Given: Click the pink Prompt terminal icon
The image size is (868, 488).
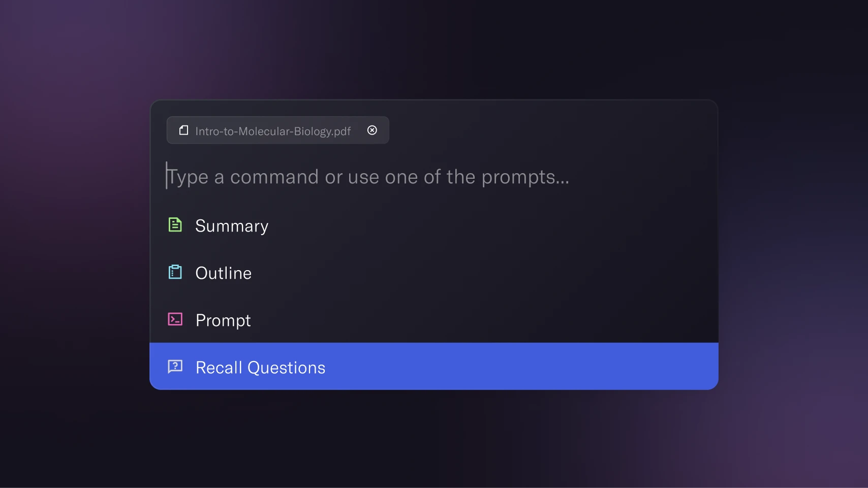Looking at the screenshot, I should click(x=175, y=319).
